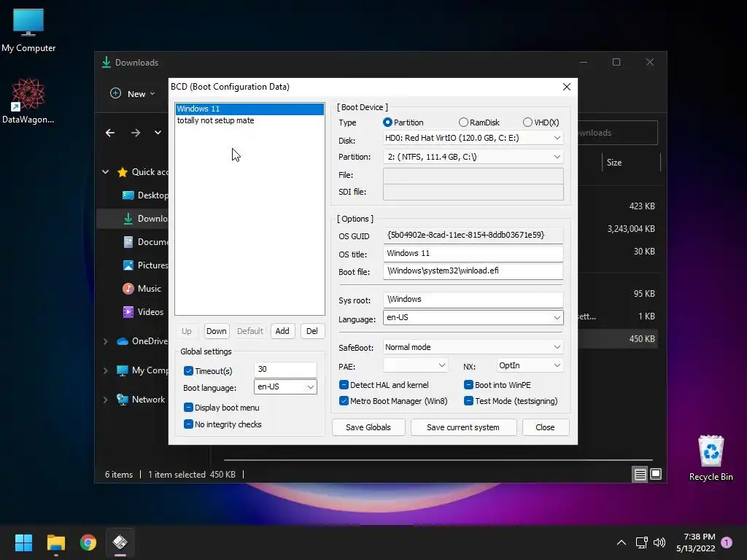Open volume control tray icon
Screen dimensions: 747x560
(x=659, y=542)
